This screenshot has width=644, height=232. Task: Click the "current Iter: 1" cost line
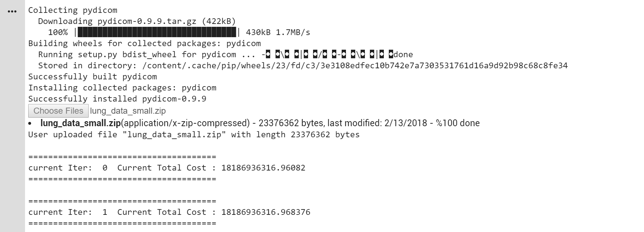click(169, 212)
